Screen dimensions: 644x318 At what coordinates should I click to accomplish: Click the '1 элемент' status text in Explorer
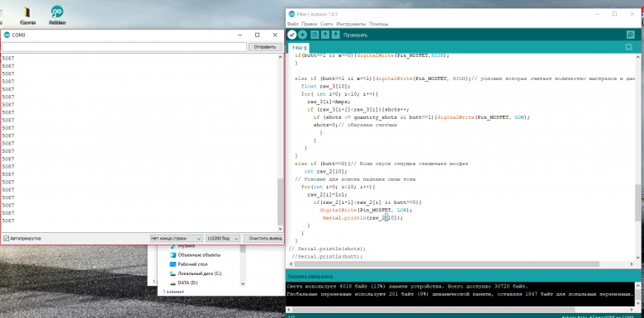[x=173, y=292]
